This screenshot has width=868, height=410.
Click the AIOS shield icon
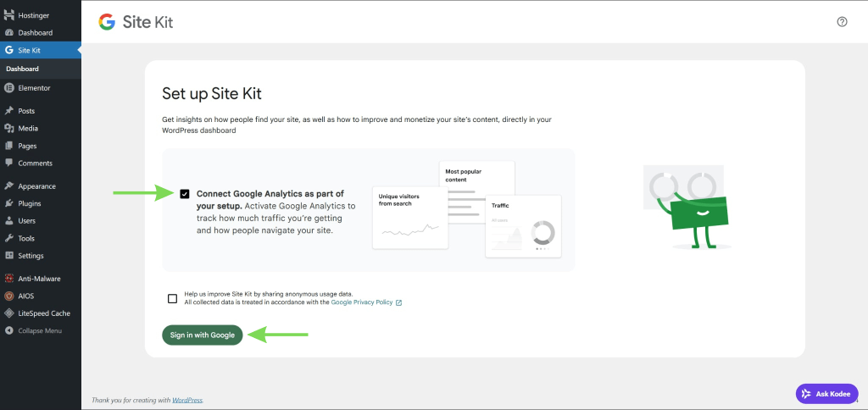coord(8,296)
